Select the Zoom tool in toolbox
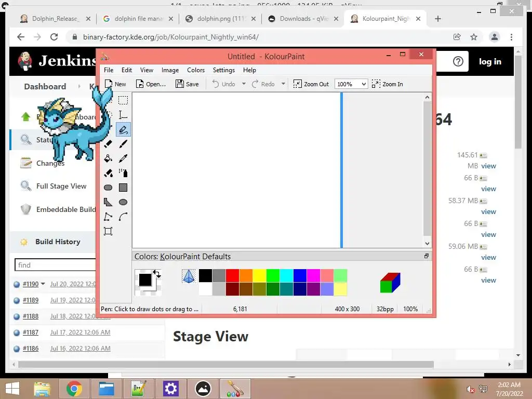Screen dimensions: 532x399 (108, 231)
